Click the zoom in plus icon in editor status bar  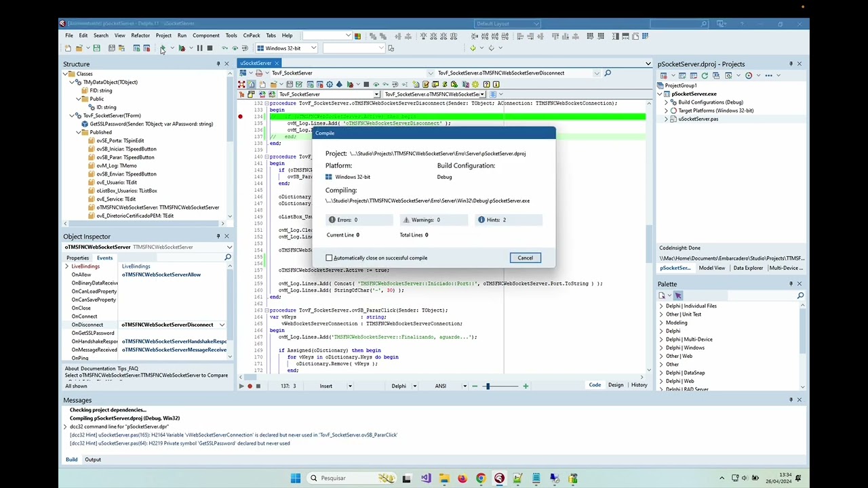tap(525, 386)
